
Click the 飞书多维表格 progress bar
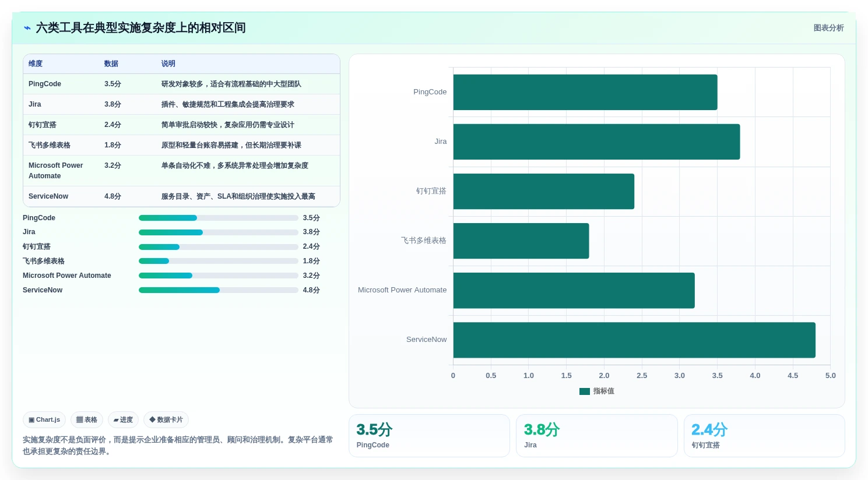[x=219, y=261]
